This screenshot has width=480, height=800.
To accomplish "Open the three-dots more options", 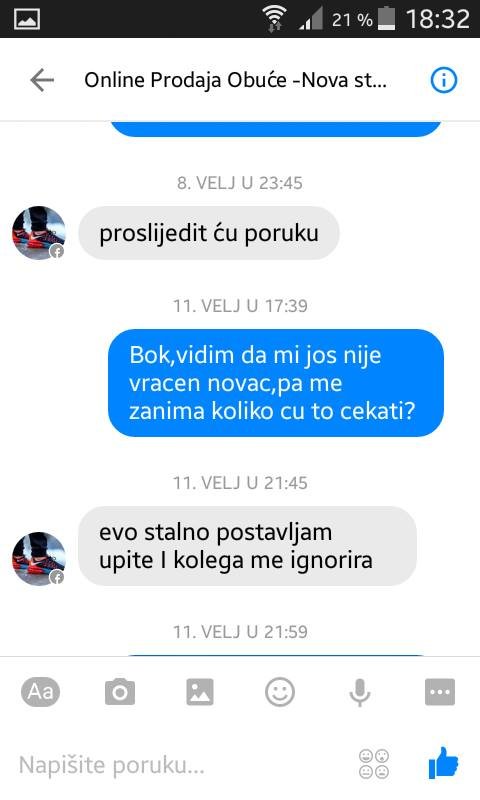I will pyautogui.click(x=440, y=692).
